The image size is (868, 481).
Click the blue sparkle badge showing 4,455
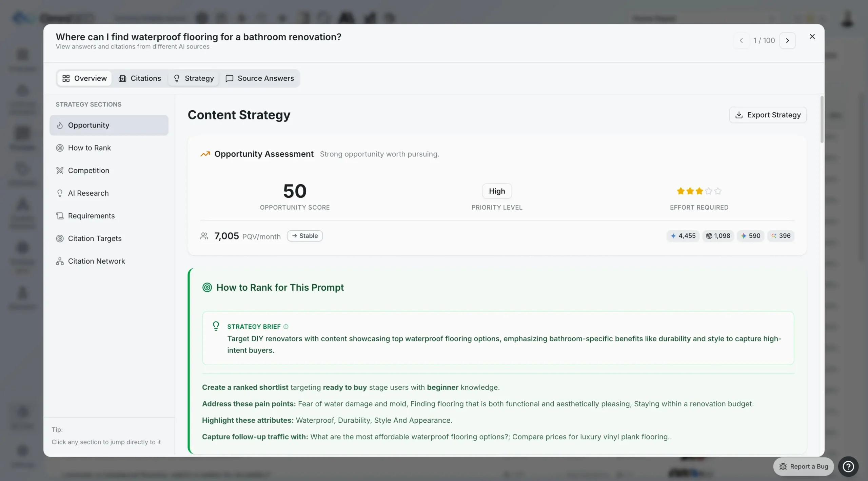click(x=683, y=236)
